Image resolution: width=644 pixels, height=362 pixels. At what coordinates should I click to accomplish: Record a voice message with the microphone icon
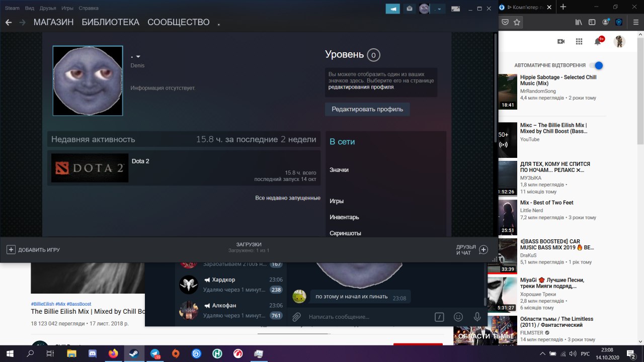pyautogui.click(x=477, y=317)
